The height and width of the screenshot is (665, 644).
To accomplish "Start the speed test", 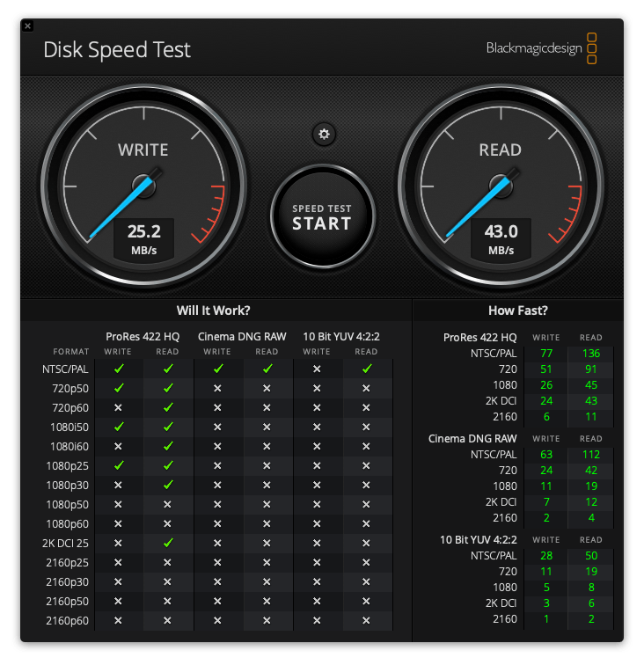I will (x=322, y=216).
